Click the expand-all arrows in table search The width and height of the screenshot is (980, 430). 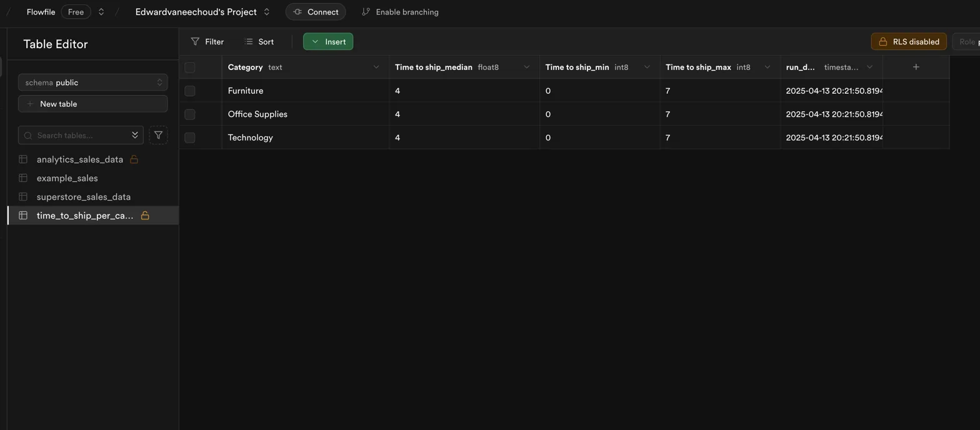tap(135, 135)
